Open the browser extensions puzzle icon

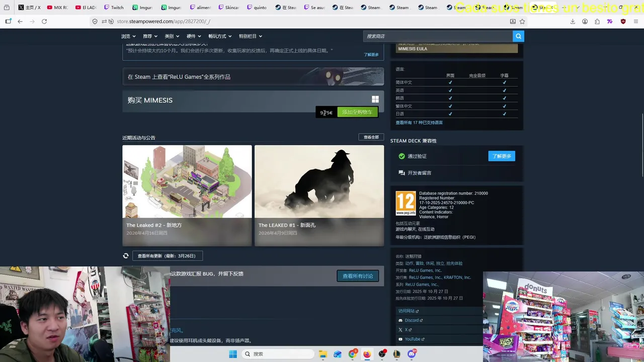(597, 21)
